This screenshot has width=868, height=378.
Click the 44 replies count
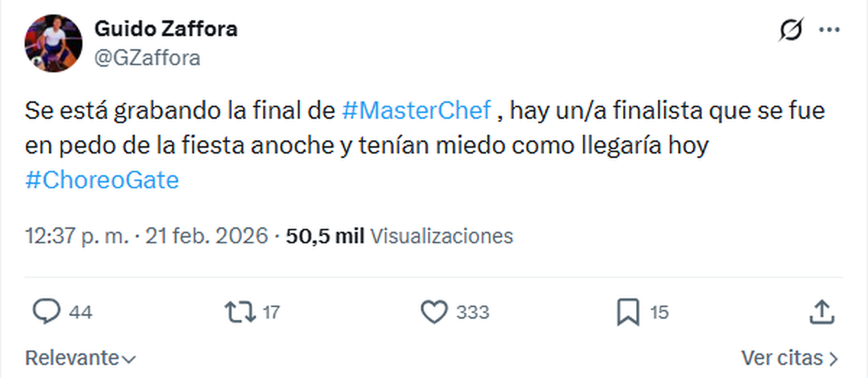(x=81, y=313)
